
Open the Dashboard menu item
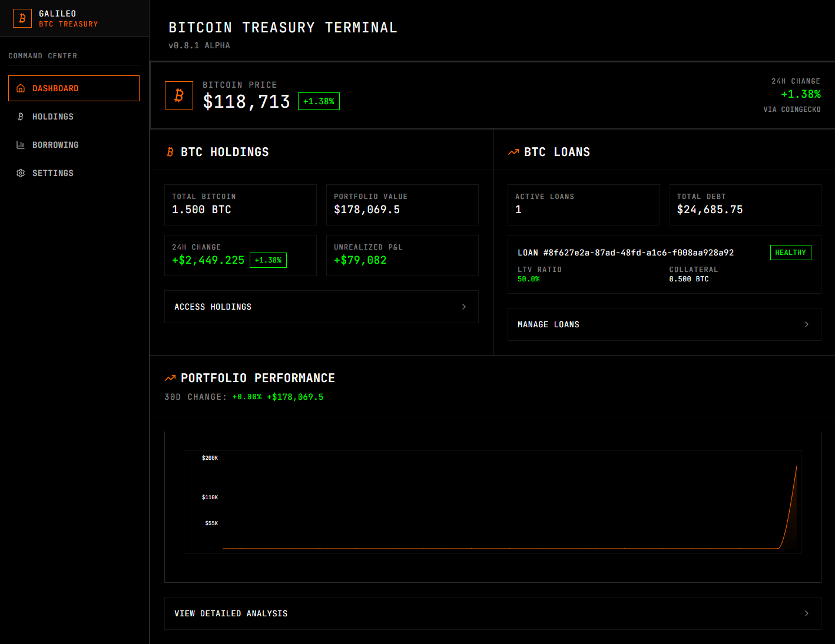(74, 88)
